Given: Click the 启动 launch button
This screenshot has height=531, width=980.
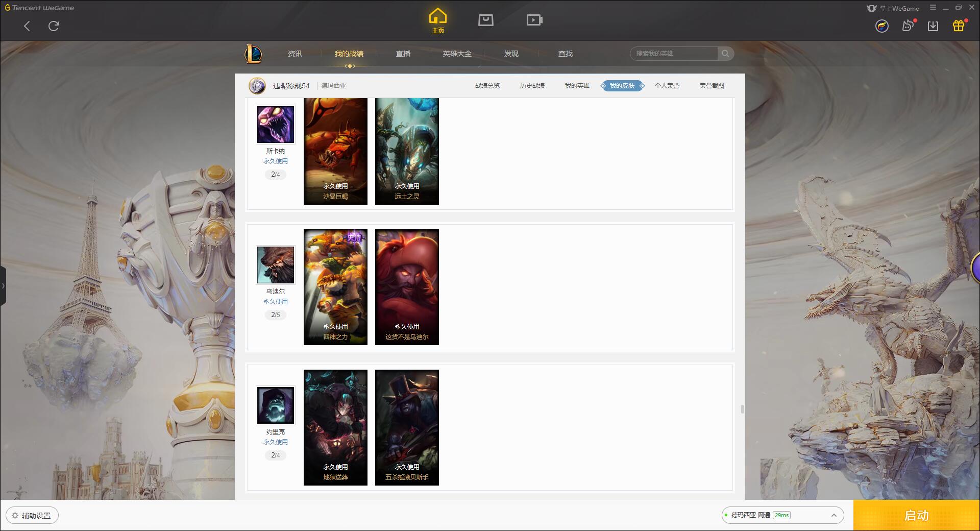Looking at the screenshot, I should click(x=916, y=516).
